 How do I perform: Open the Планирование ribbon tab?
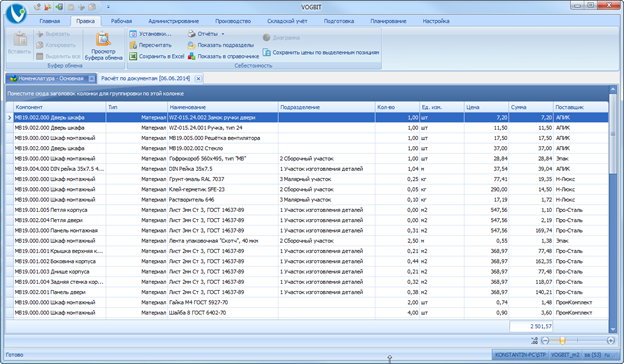[388, 21]
